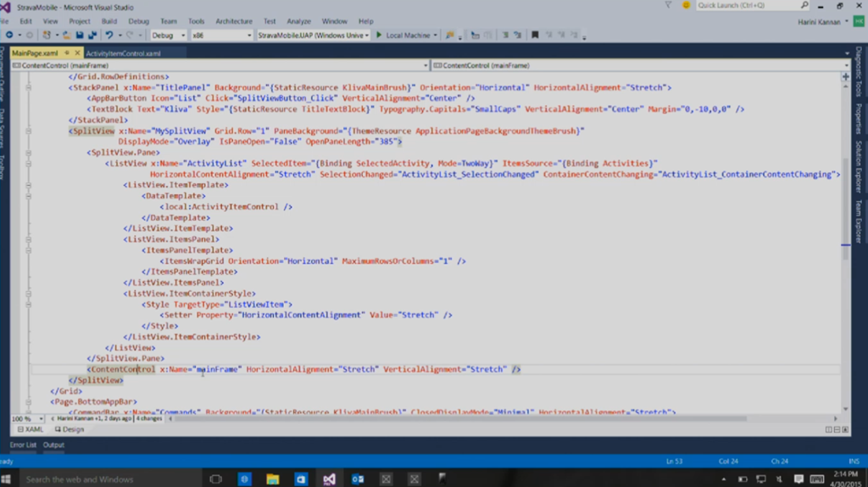Save the current file with the disk icon
This screenshot has width=868, height=487.
tap(80, 35)
